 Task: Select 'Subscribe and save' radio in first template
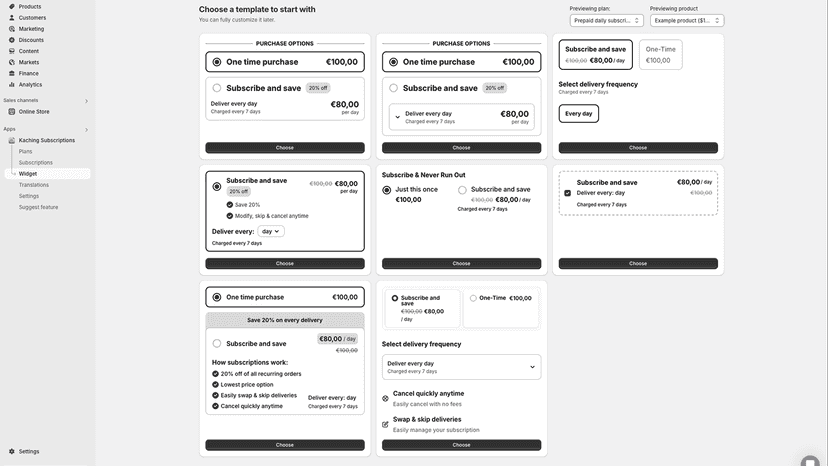coord(217,88)
